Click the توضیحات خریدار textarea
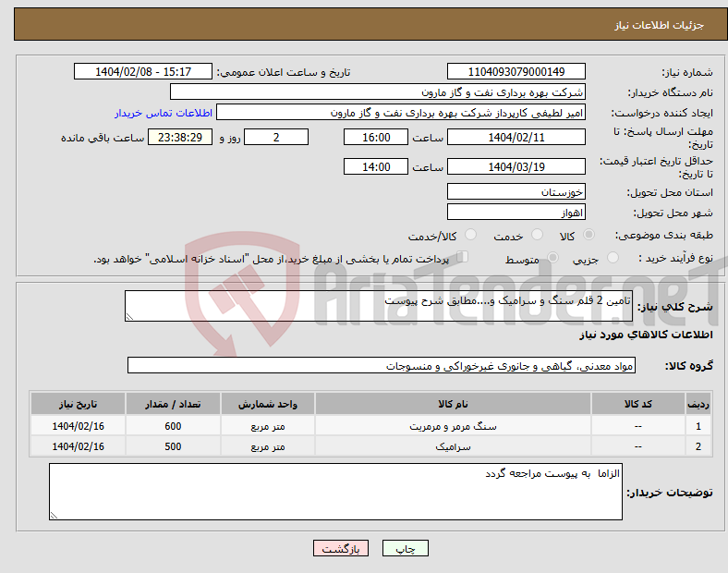Screen dimensions: 728x573 coord(335,492)
